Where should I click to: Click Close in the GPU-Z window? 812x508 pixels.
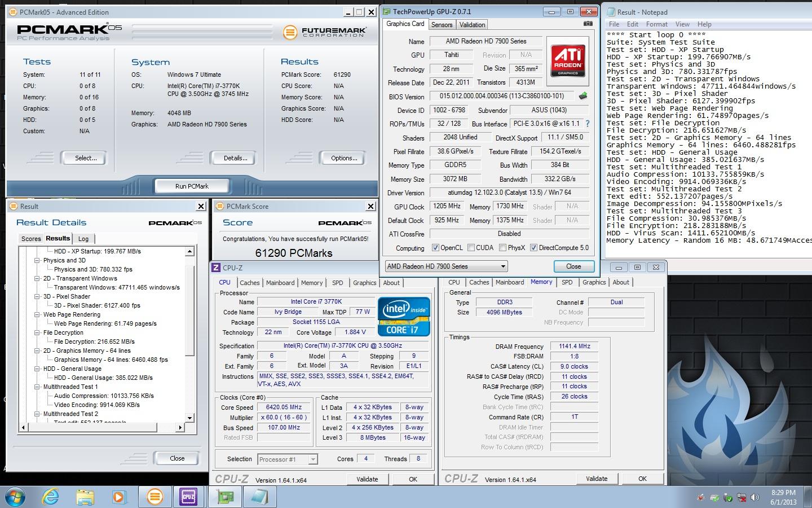(x=573, y=266)
